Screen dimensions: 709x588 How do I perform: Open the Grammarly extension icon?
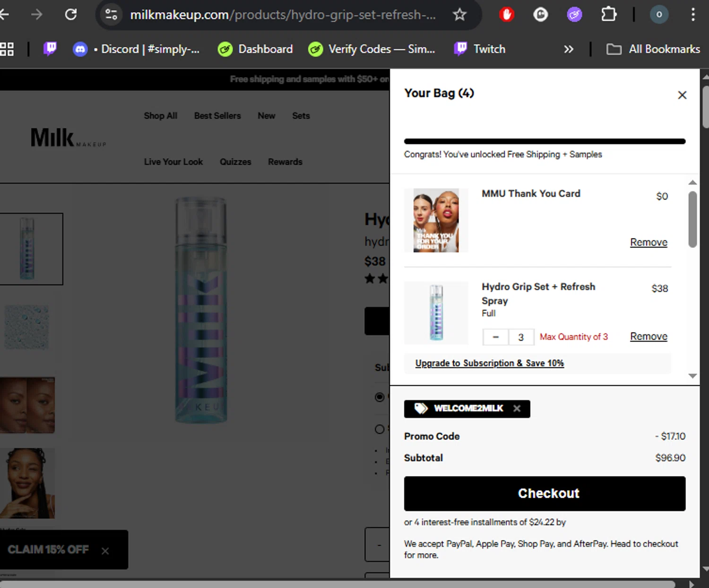pyautogui.click(x=540, y=15)
